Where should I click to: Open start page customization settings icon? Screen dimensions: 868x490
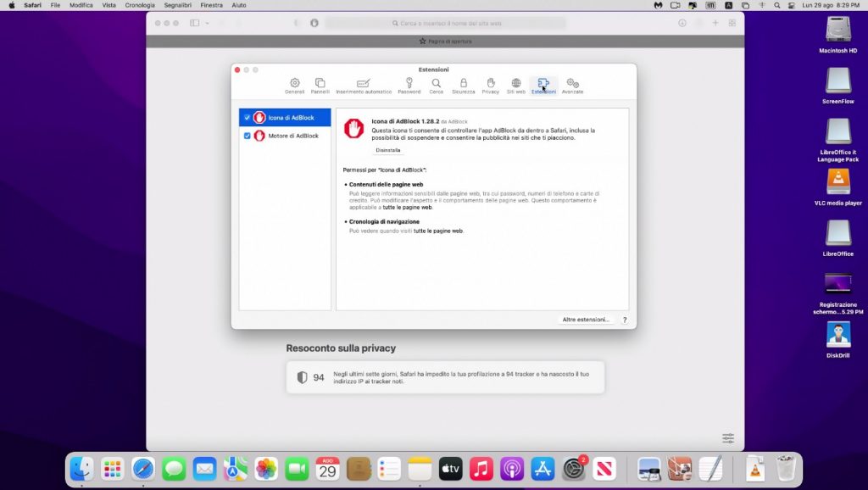coord(728,438)
